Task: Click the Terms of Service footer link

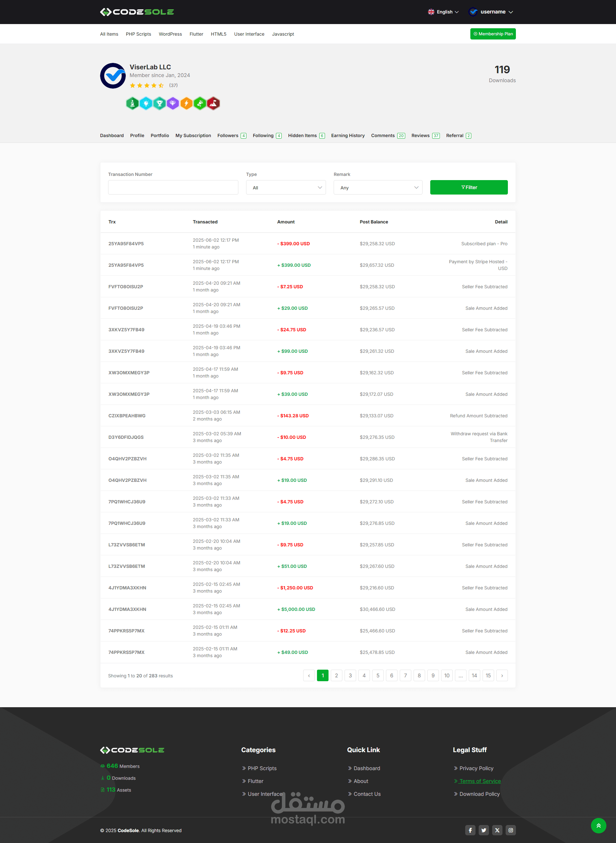Action: pos(477,781)
